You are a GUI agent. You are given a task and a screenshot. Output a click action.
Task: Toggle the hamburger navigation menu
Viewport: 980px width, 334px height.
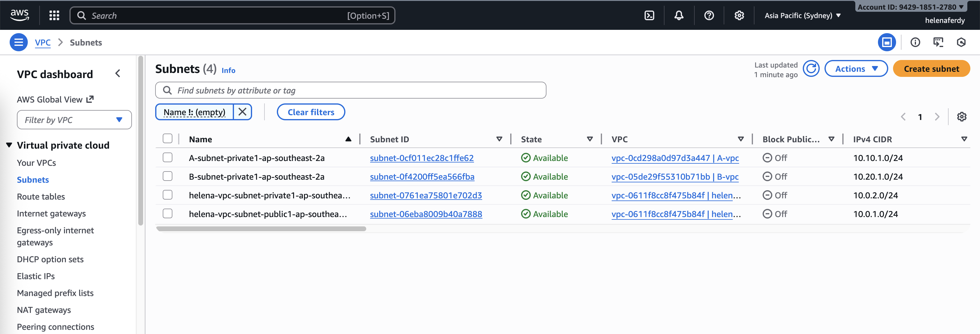pyautogui.click(x=18, y=42)
